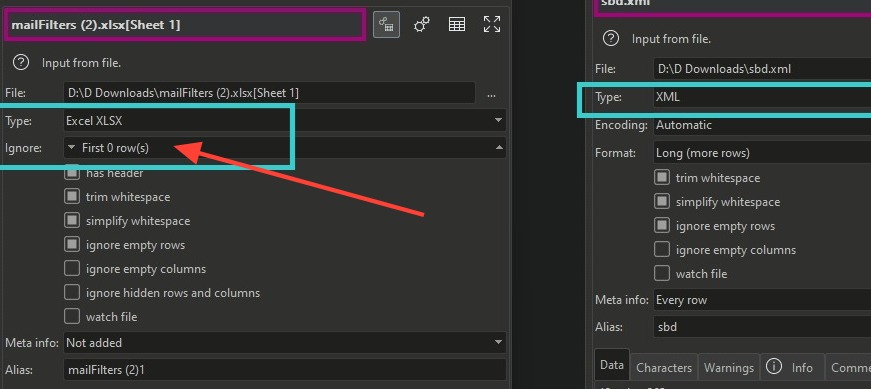Open the file browse ellipsis button
Image resolution: width=871 pixels, height=389 pixels.
pos(491,93)
